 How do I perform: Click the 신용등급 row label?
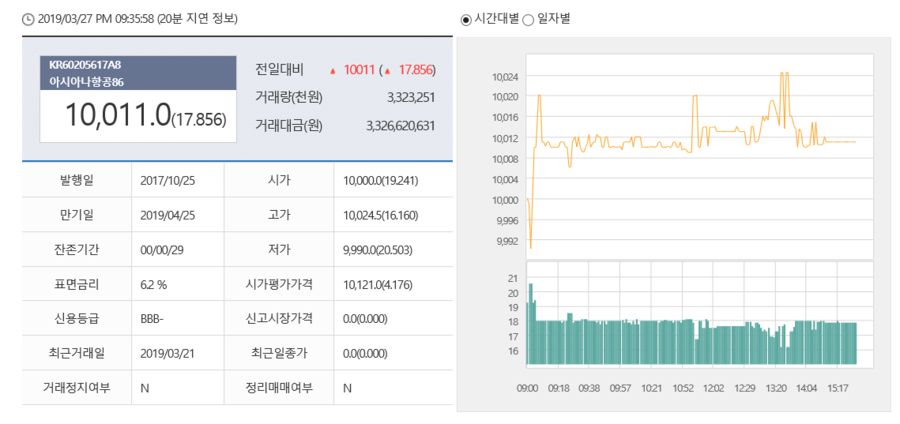point(76,318)
